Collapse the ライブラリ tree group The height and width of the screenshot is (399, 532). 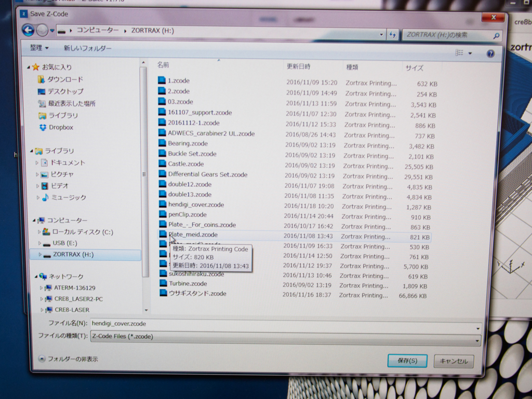[x=32, y=151]
